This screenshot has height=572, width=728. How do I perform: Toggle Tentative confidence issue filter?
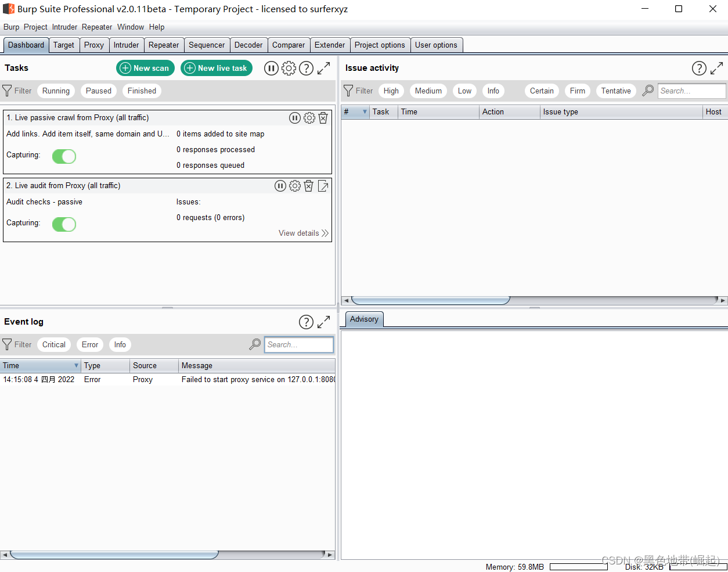click(x=616, y=91)
